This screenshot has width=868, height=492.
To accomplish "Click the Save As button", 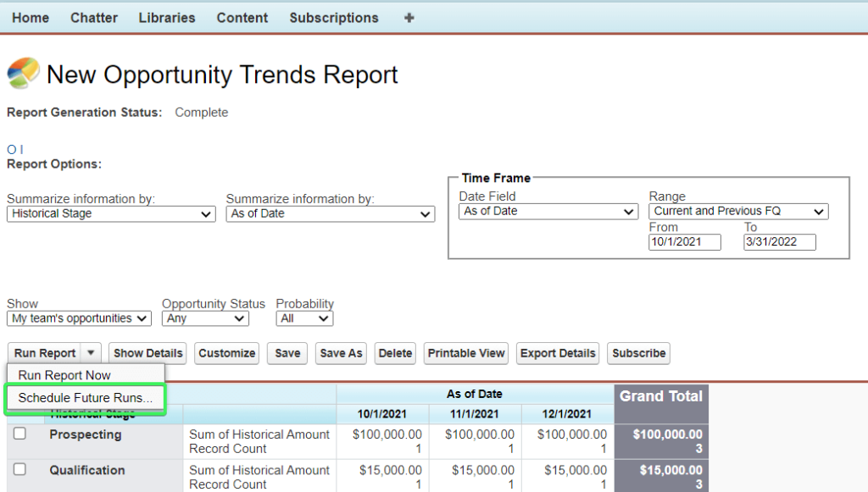I will [x=341, y=353].
